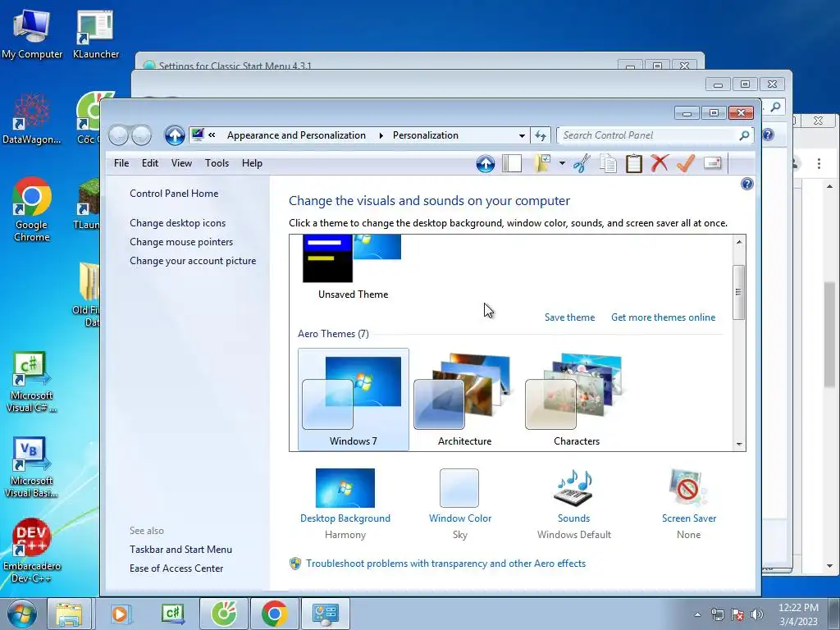The width and height of the screenshot is (840, 630).
Task: Click the Cut scissors toolbar icon
Action: (582, 163)
